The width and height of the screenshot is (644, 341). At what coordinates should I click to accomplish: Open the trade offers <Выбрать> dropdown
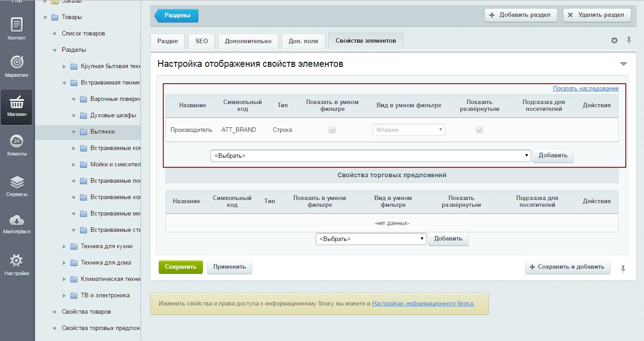(371, 239)
